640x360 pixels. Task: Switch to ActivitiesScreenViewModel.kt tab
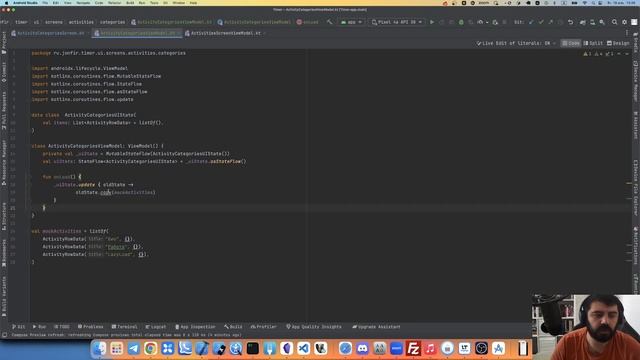(x=225, y=33)
